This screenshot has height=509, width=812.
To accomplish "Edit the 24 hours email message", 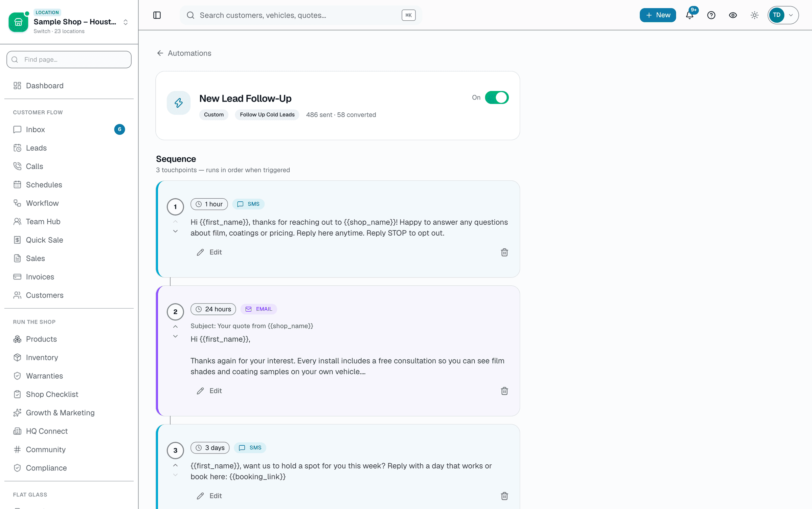I will 209,391.
